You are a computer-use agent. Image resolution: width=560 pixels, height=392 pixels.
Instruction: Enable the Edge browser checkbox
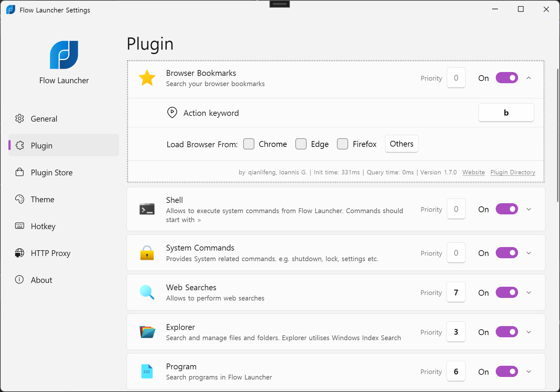(301, 144)
